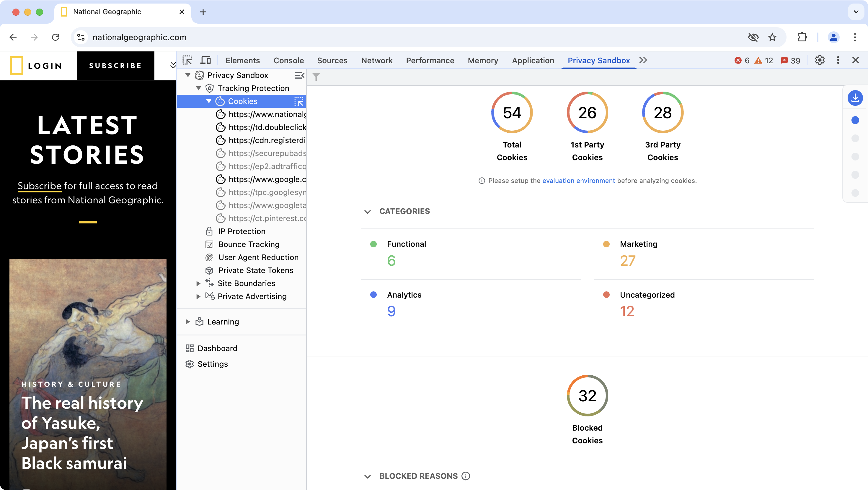Click the filter funnel icon
This screenshot has height=490, width=868.
(x=316, y=77)
